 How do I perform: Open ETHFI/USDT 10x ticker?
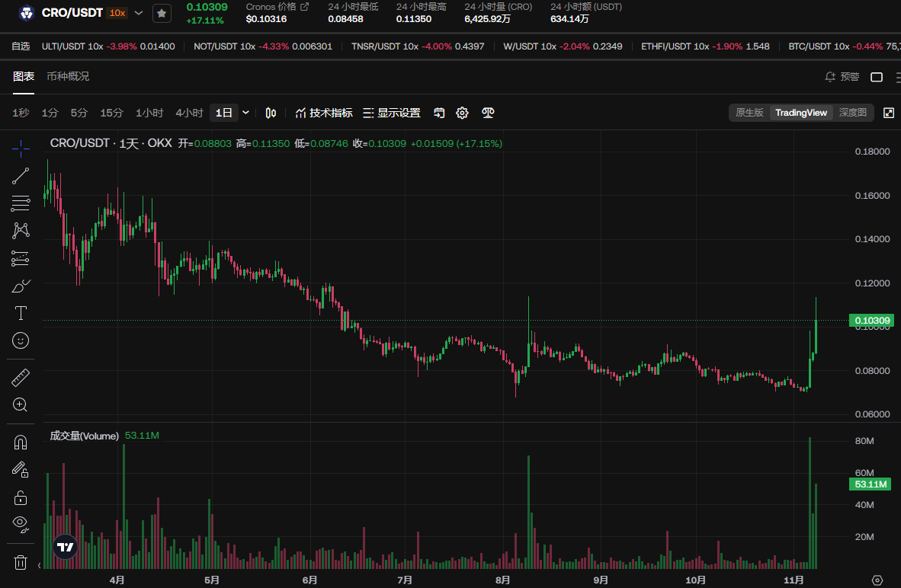(705, 46)
